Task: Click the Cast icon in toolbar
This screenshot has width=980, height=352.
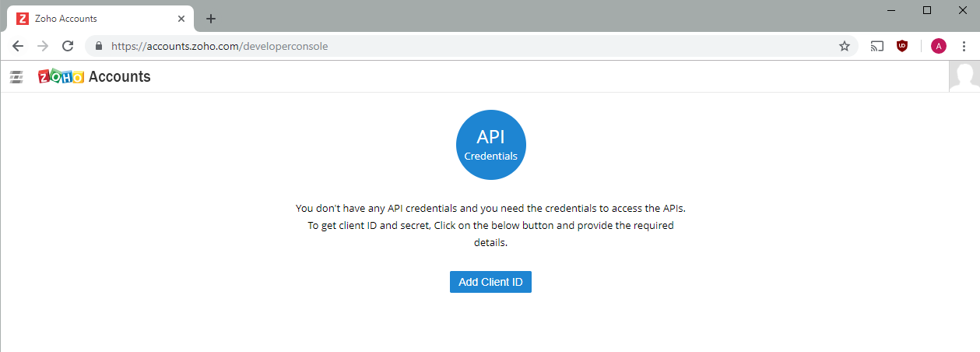Action: click(877, 46)
